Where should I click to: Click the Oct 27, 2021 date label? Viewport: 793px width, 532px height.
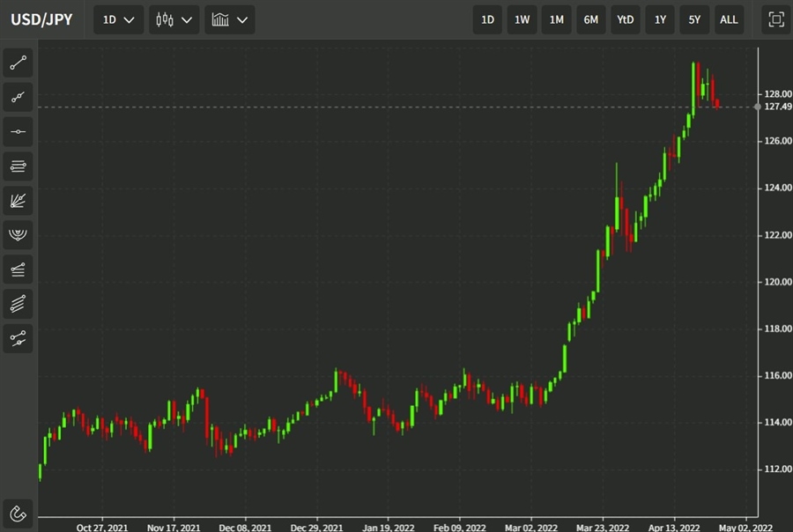point(102,527)
